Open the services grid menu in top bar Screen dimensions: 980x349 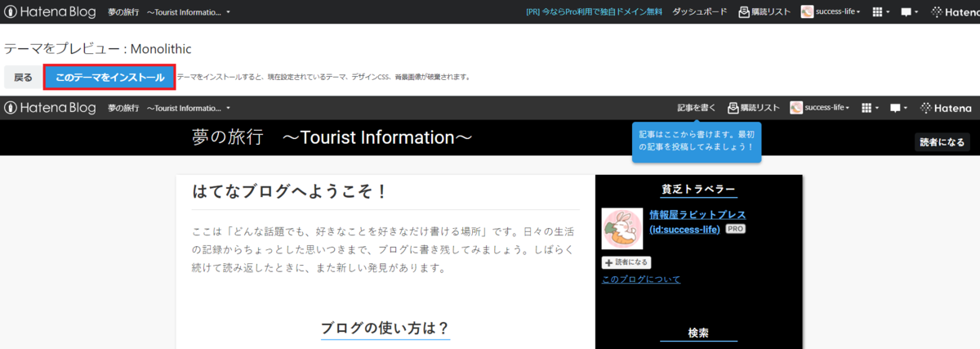pyautogui.click(x=881, y=12)
